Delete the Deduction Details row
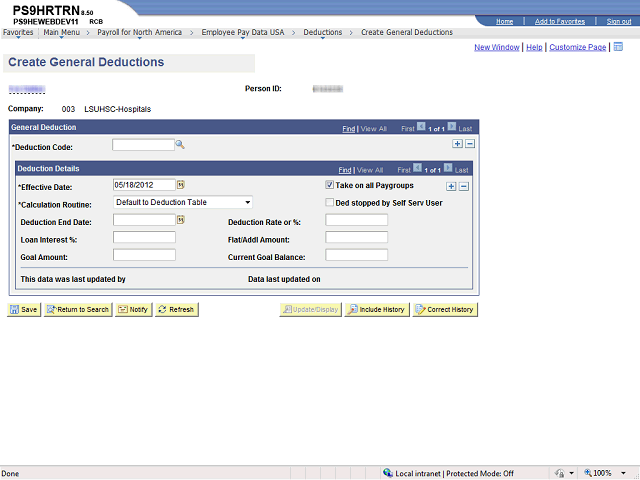 point(464,187)
